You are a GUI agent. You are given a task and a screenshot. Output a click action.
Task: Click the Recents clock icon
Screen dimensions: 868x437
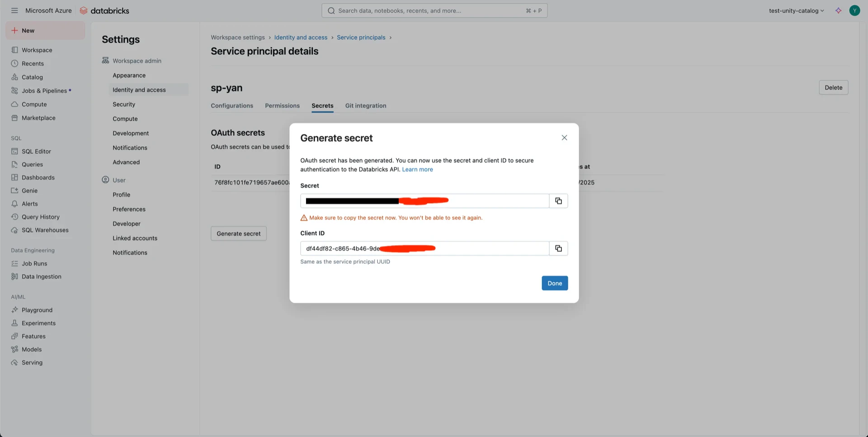(x=14, y=63)
